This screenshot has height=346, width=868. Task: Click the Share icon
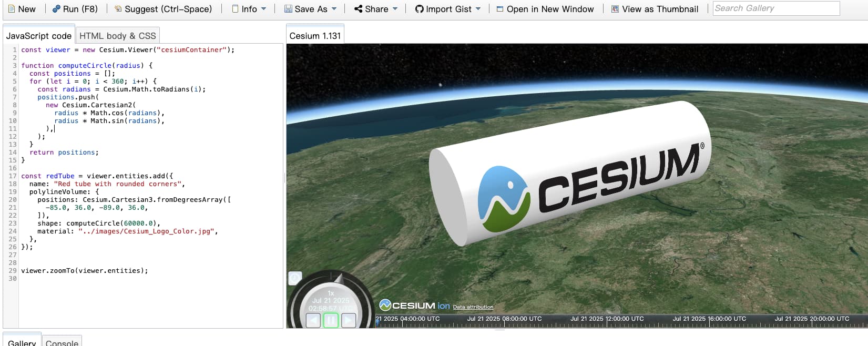pos(358,9)
